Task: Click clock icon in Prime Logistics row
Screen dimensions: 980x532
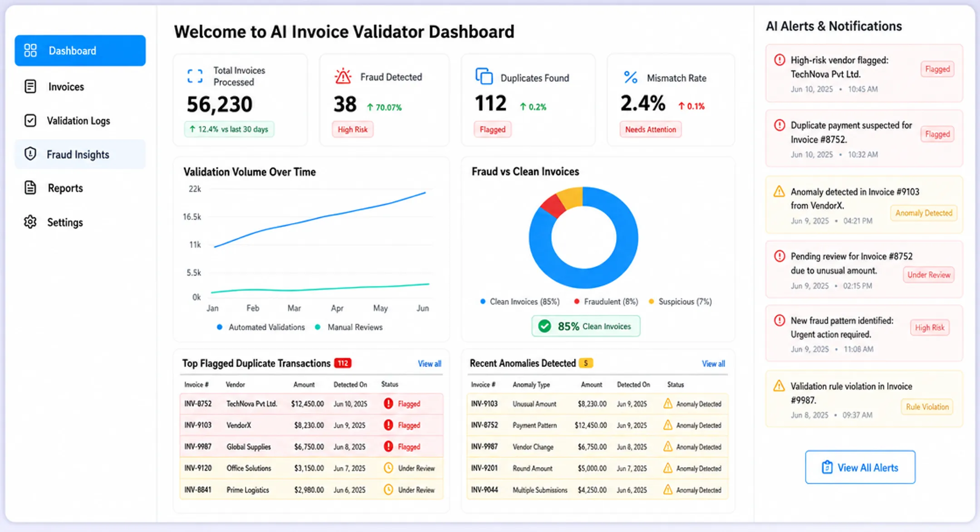Action: (x=388, y=489)
